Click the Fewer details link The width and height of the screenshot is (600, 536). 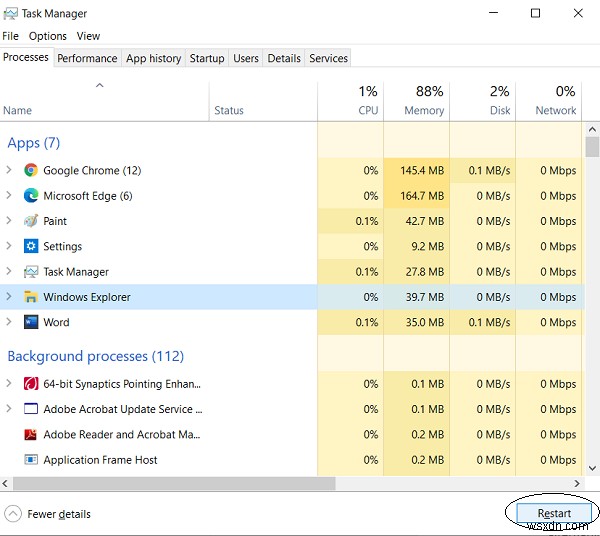pos(59,514)
